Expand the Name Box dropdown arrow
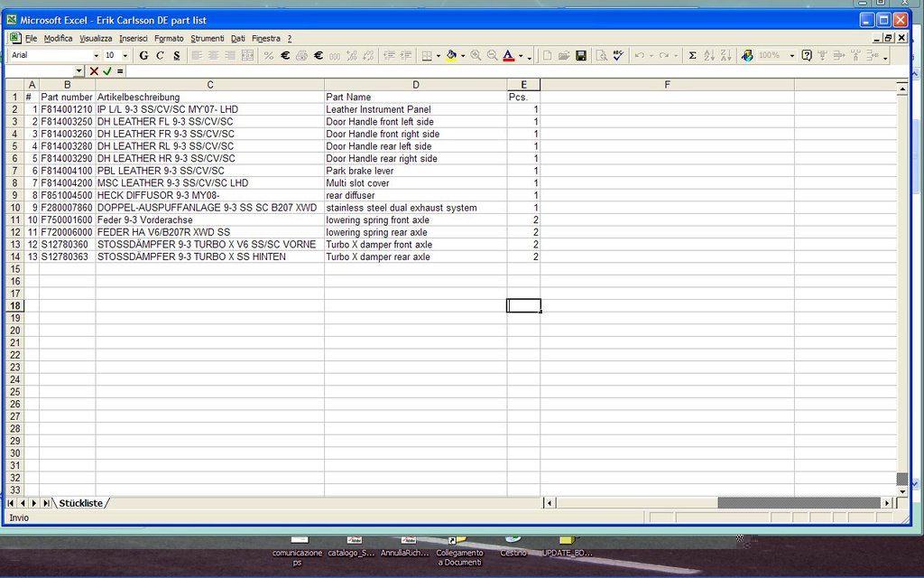Viewport: 924px width, 578px height. pos(79,70)
